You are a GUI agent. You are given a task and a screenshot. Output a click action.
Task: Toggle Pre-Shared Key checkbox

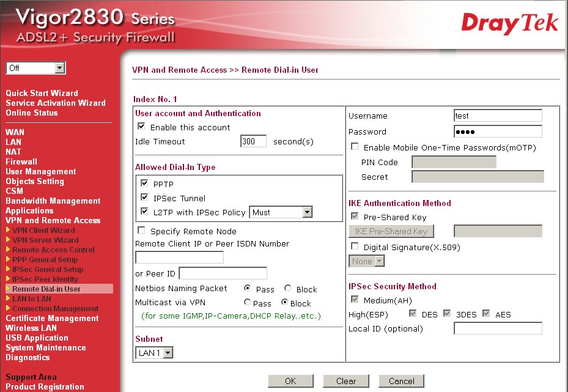(355, 216)
